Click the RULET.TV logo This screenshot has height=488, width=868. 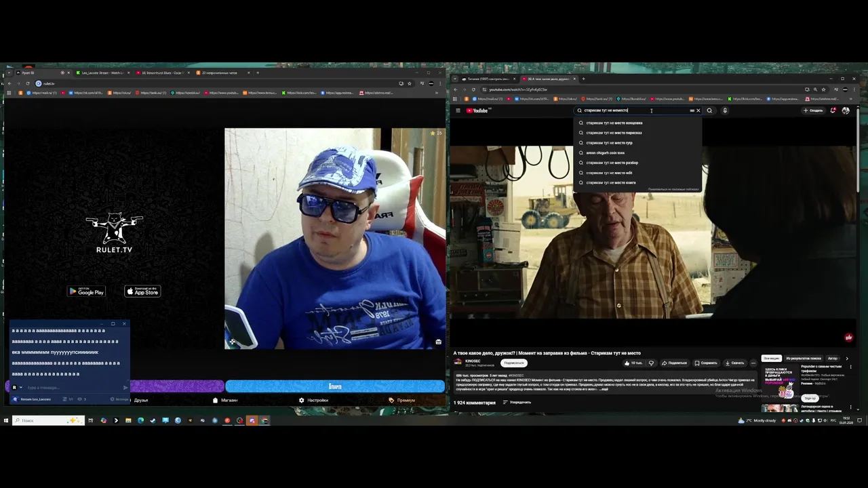coord(114,232)
